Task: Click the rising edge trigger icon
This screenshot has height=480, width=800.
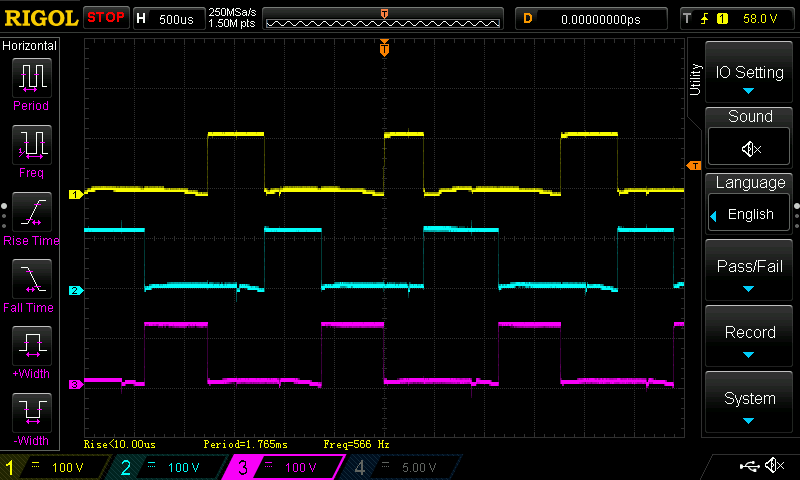Action: pyautogui.click(x=705, y=19)
